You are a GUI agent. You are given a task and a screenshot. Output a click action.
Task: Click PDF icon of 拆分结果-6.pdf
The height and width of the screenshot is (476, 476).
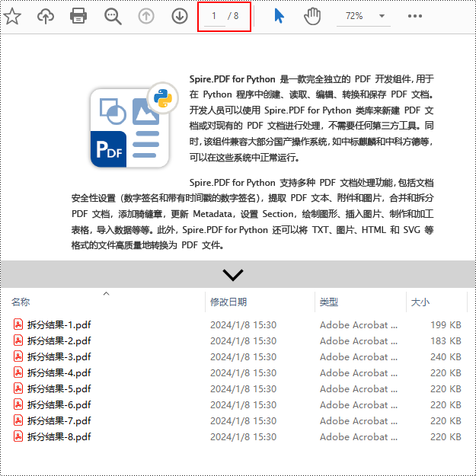pyautogui.click(x=18, y=404)
